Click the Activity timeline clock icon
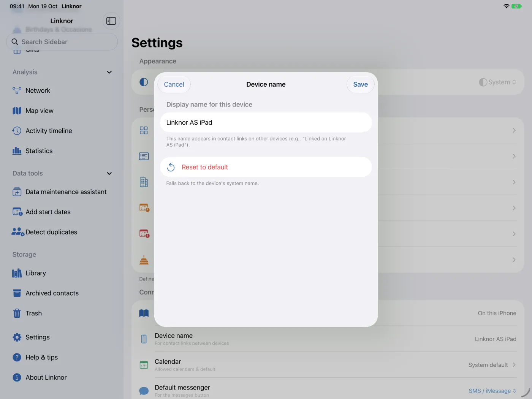 [x=17, y=131]
